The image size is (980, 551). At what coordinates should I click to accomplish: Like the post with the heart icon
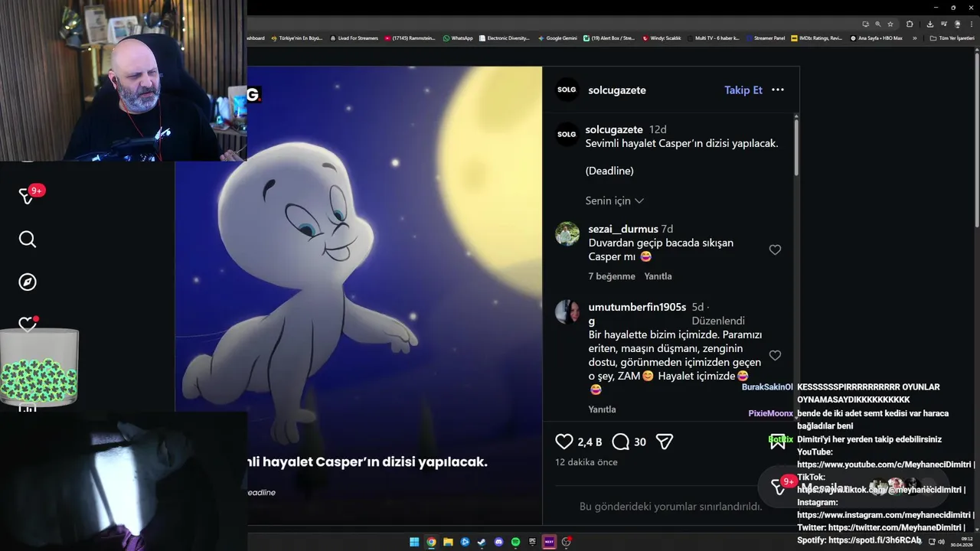(564, 442)
